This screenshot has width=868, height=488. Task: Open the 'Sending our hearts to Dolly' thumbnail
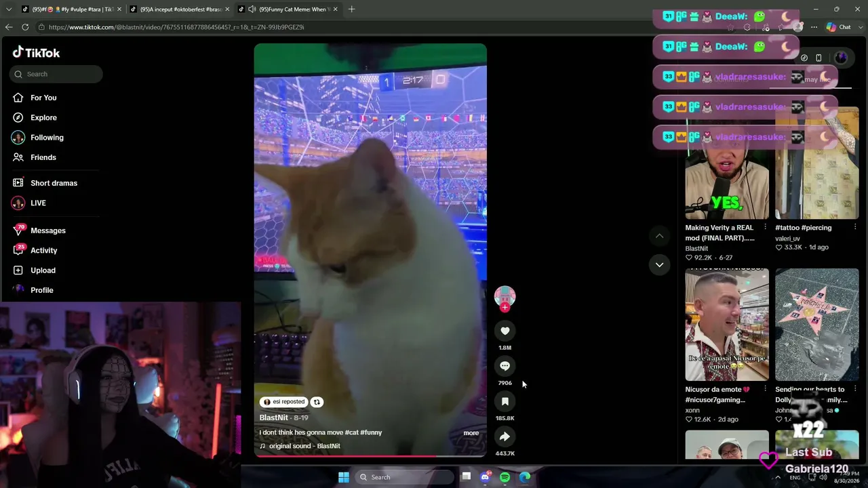pyautogui.click(x=817, y=325)
